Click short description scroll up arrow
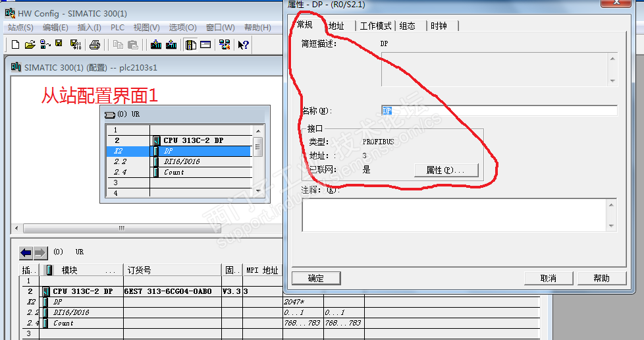 click(x=612, y=59)
